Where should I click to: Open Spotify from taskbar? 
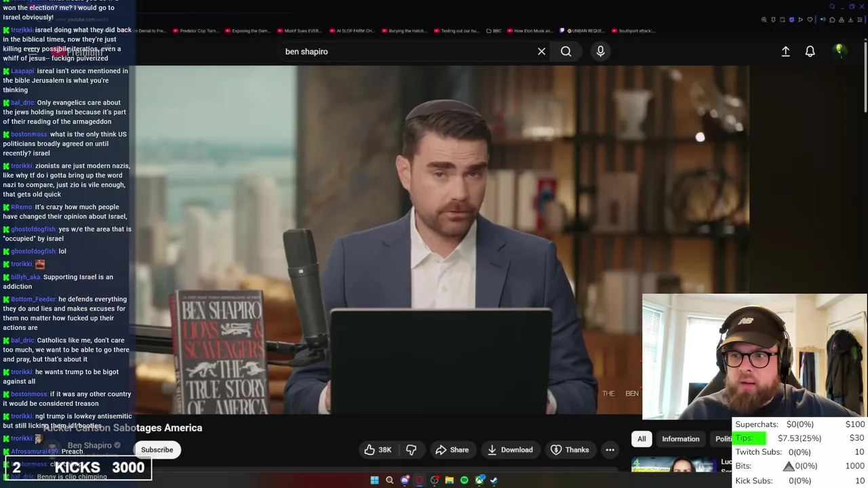465,480
